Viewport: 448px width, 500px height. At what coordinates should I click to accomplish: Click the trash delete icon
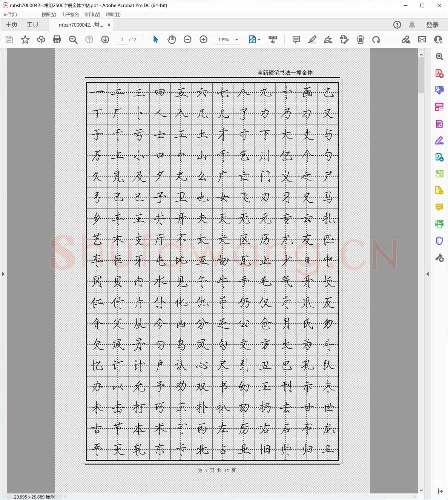click(x=360, y=39)
